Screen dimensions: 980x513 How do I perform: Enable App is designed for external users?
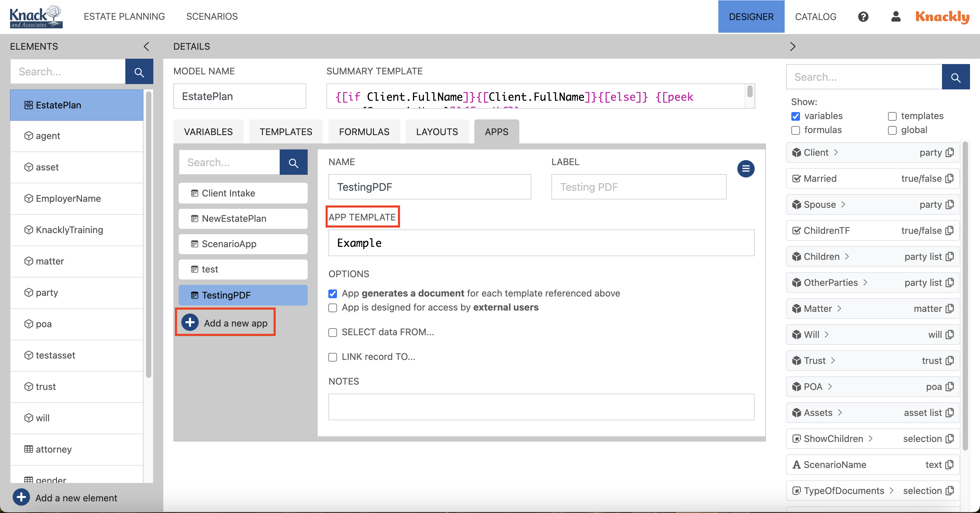click(333, 308)
